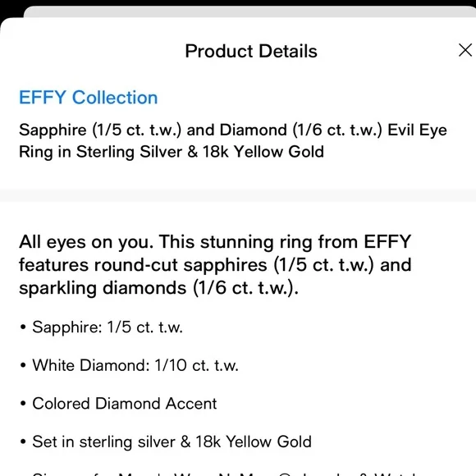Select the Set in sterling silver bullet
This screenshot has width=476, height=476.
click(x=172, y=442)
